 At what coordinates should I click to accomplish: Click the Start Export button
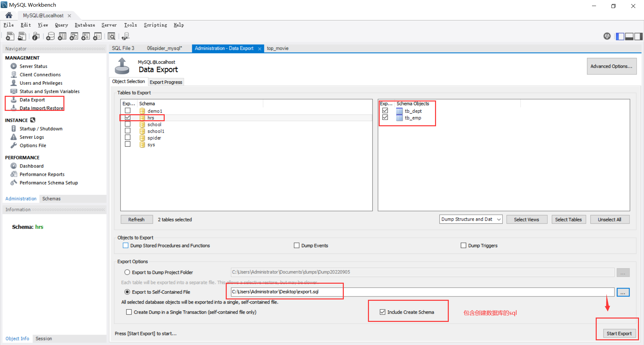coord(619,333)
